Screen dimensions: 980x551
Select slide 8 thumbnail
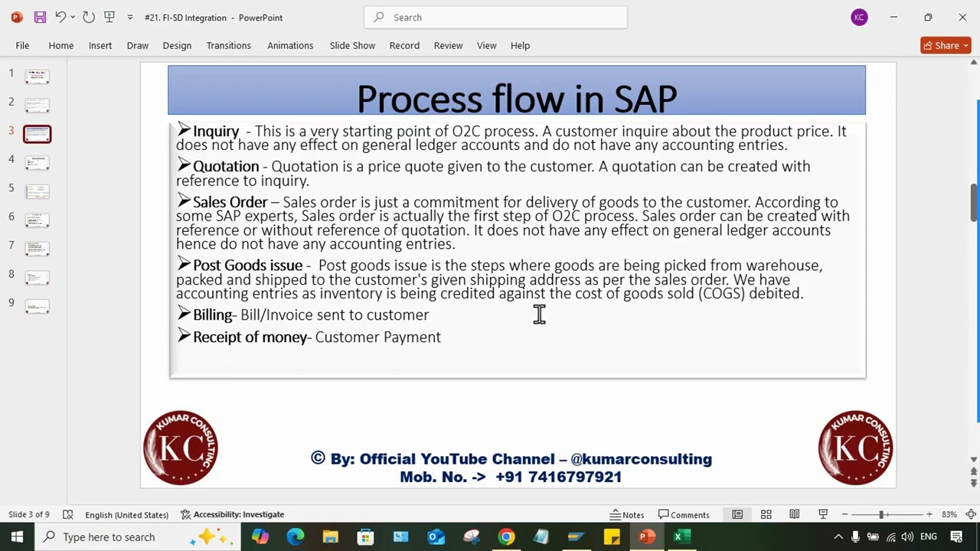pyautogui.click(x=38, y=277)
